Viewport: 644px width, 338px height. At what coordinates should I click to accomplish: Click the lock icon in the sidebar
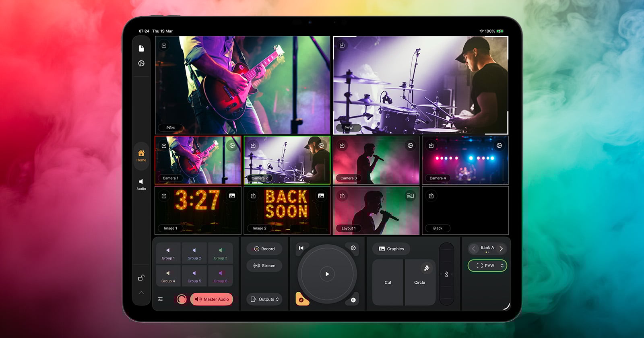pyautogui.click(x=141, y=278)
